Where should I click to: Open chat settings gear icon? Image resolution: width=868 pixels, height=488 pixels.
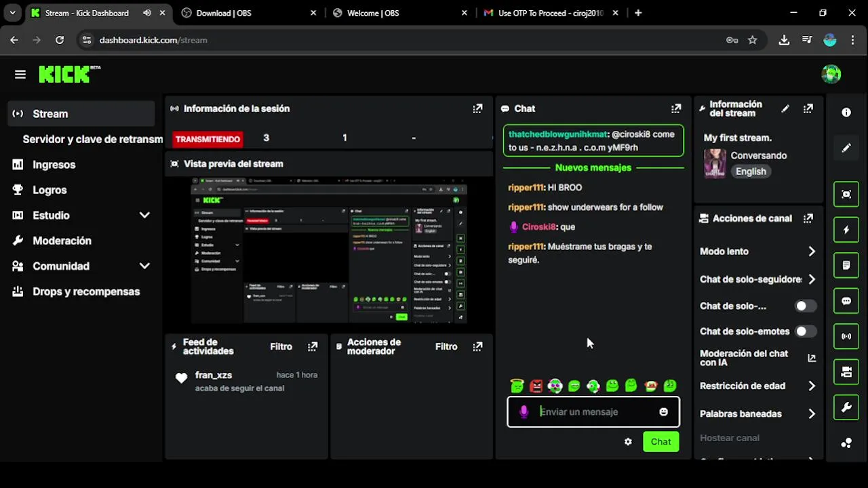(628, 442)
